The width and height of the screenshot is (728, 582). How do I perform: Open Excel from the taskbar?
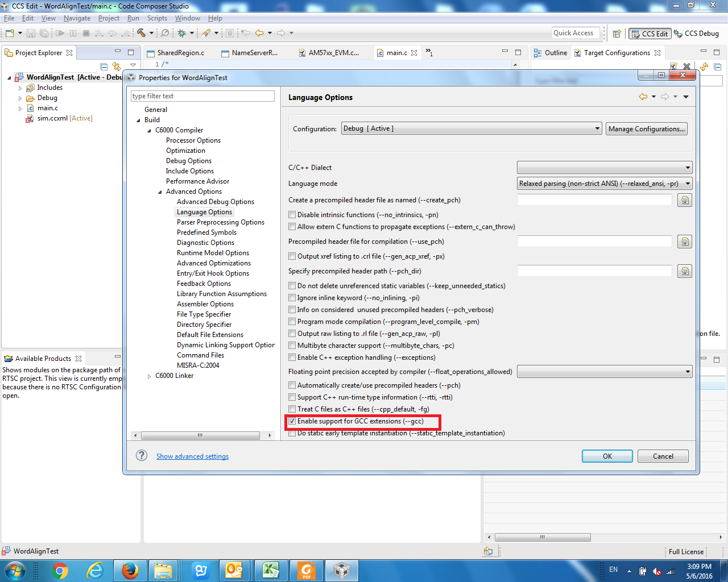pos(271,570)
